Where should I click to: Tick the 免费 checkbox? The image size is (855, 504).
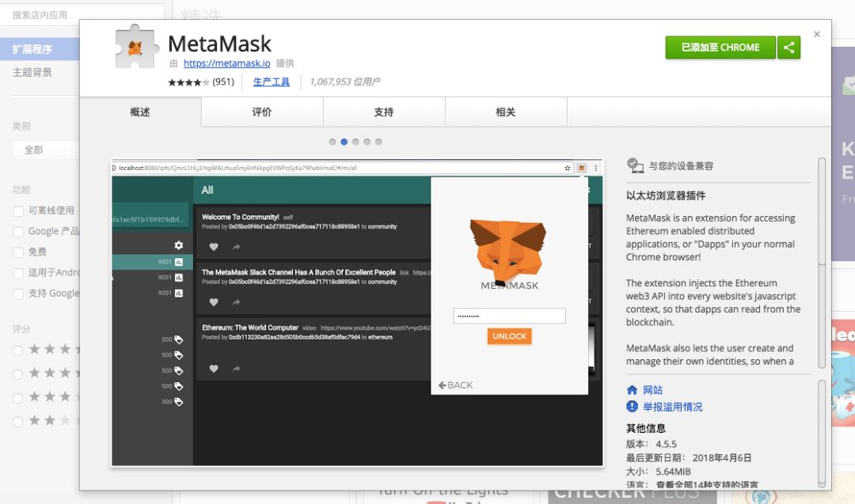(x=18, y=252)
